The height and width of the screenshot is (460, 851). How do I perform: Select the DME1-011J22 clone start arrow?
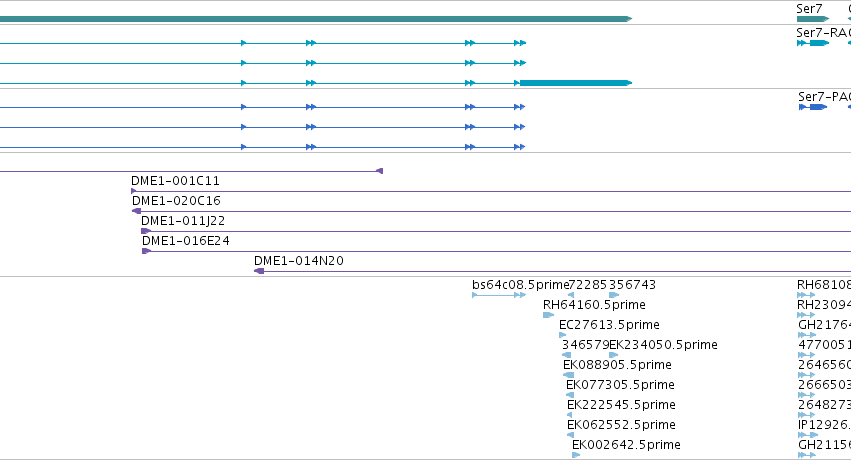(146, 231)
